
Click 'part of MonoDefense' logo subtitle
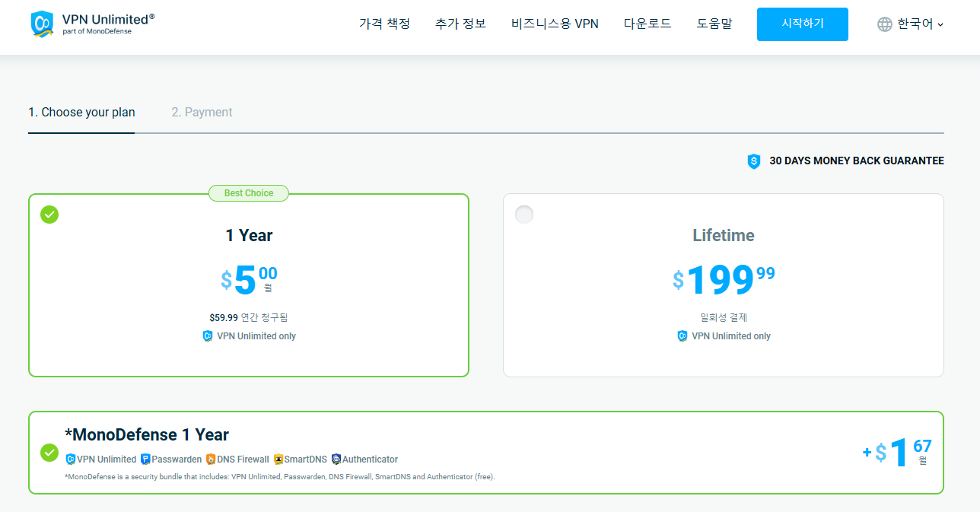(97, 32)
